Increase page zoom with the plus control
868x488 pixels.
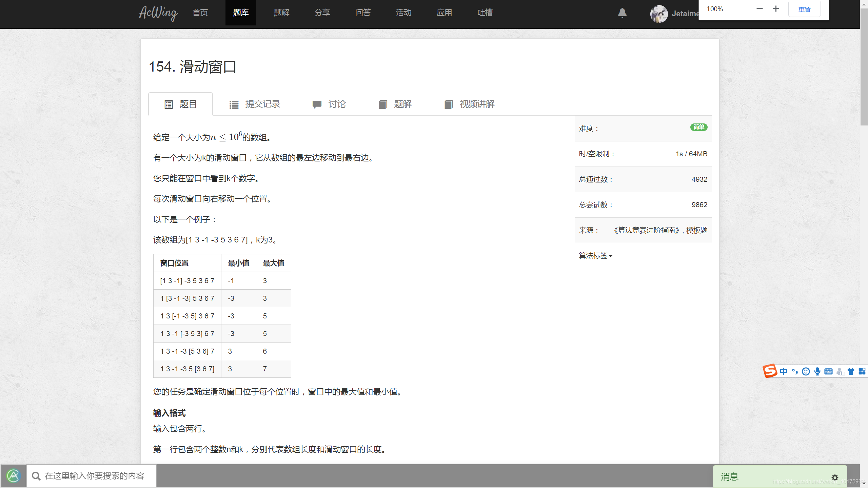(x=776, y=8)
